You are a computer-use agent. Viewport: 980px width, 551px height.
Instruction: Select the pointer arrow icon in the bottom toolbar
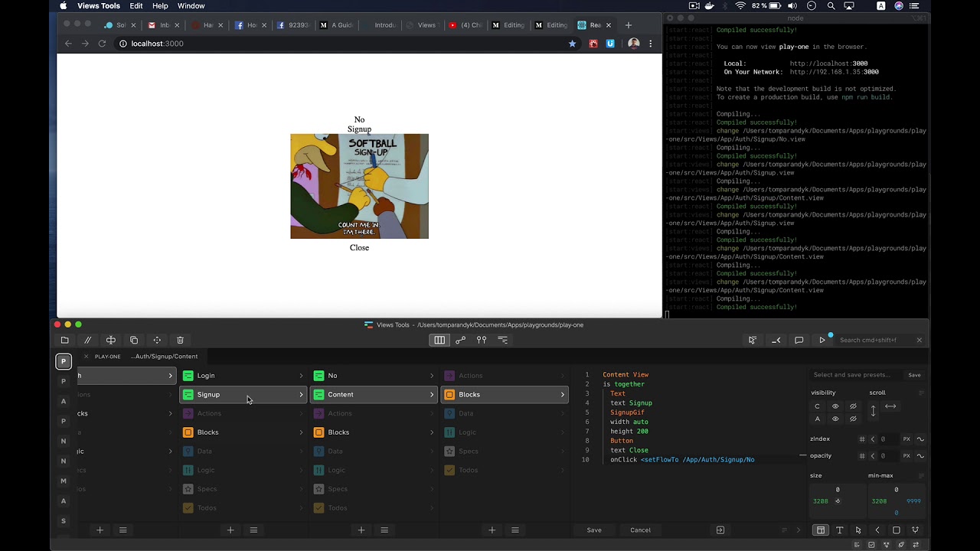[858, 530]
